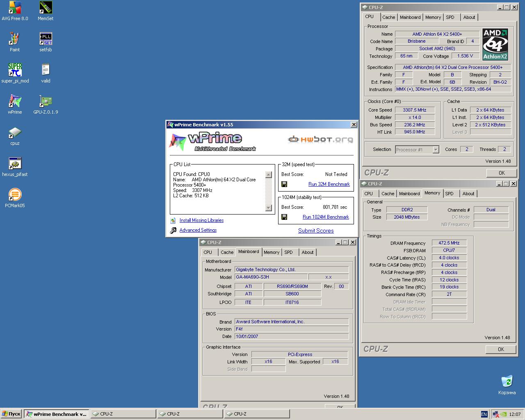Click the AMD Athlon X2 logo in CPU-Z

tap(495, 44)
